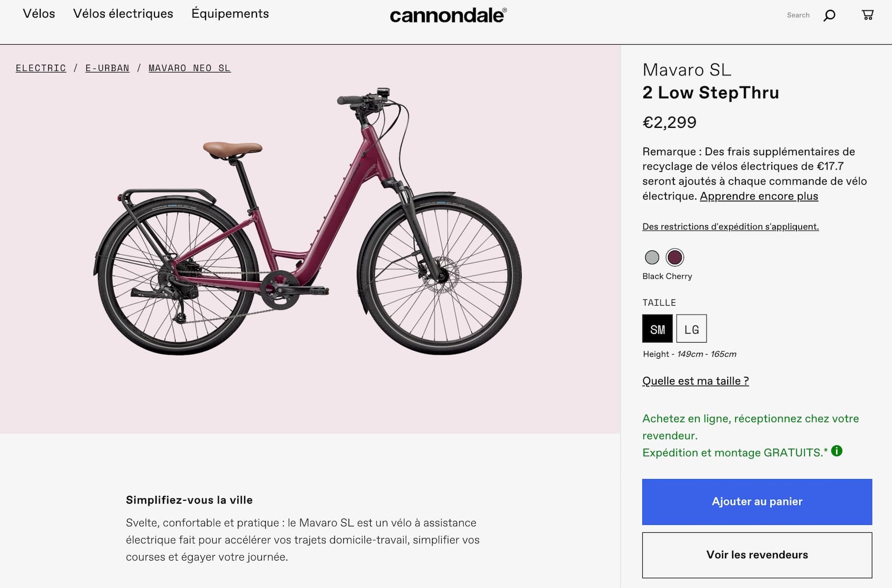Navigate to ELECTRIC breadcrumb
This screenshot has height=588, width=892.
click(41, 68)
